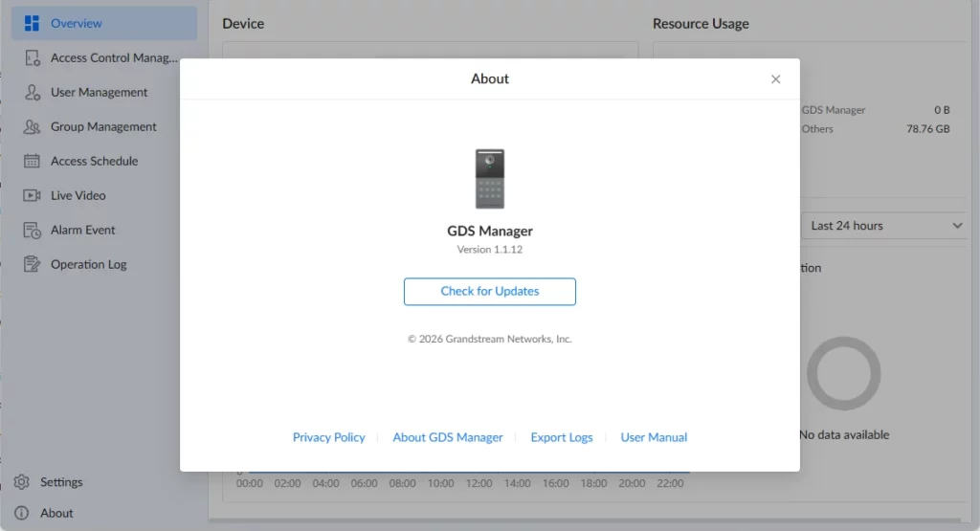The width and height of the screenshot is (980, 531).
Task: Open the User Manual link
Action: [x=654, y=437]
